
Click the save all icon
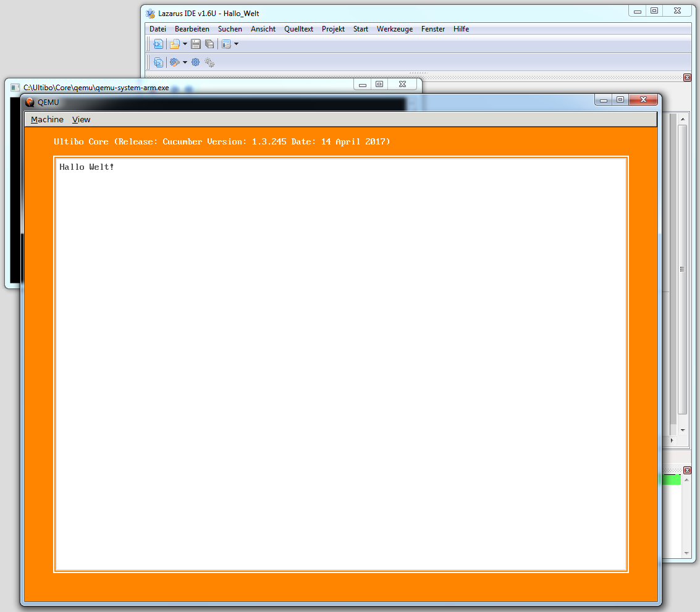coord(209,44)
